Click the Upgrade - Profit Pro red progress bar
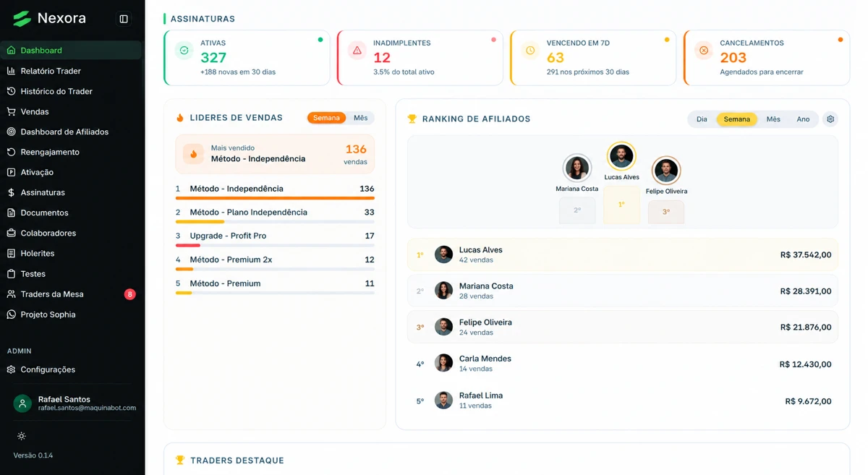The image size is (868, 475). 187,245
